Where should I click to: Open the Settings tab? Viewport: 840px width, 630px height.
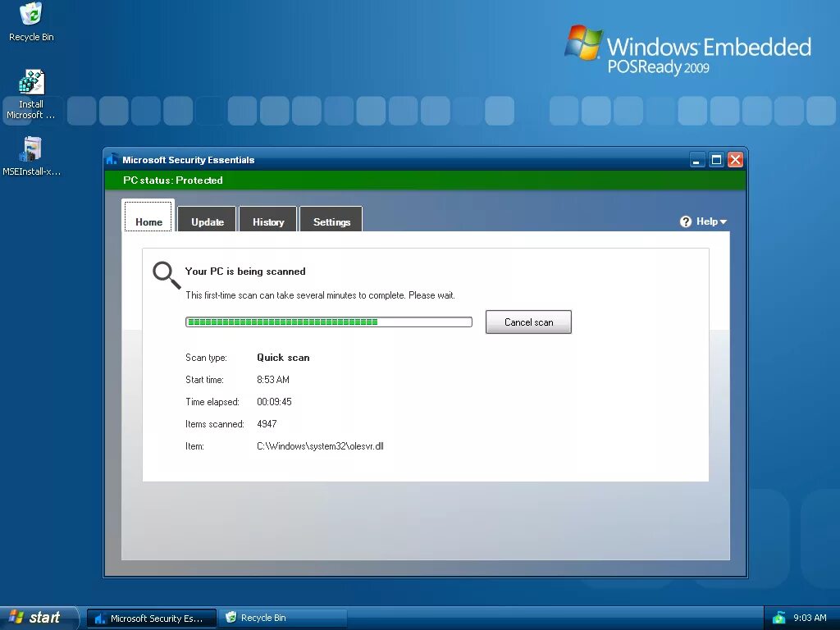tap(331, 219)
